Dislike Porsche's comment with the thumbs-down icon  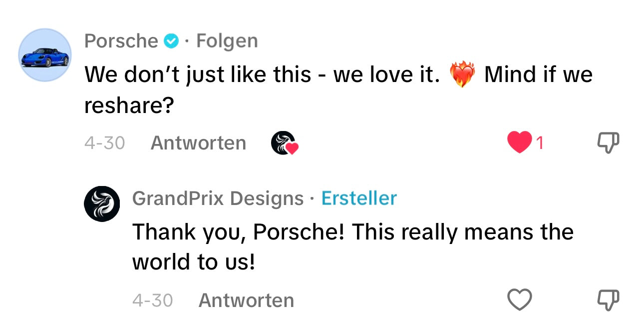(609, 143)
